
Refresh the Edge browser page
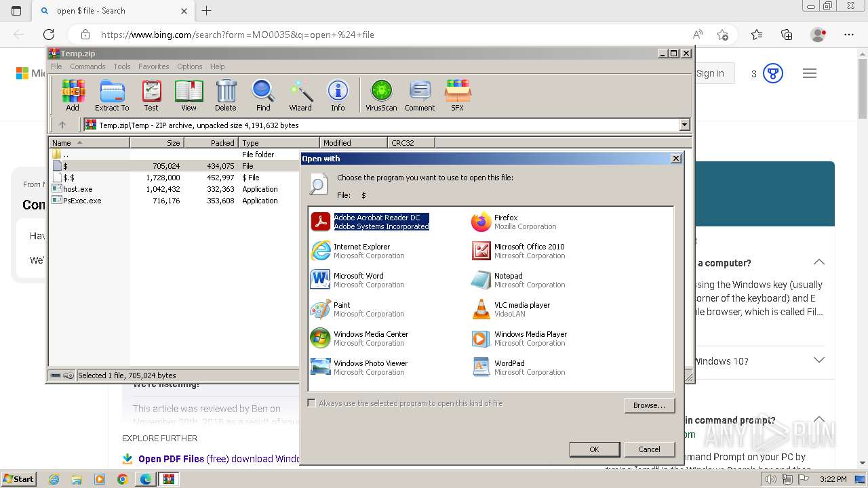click(49, 35)
